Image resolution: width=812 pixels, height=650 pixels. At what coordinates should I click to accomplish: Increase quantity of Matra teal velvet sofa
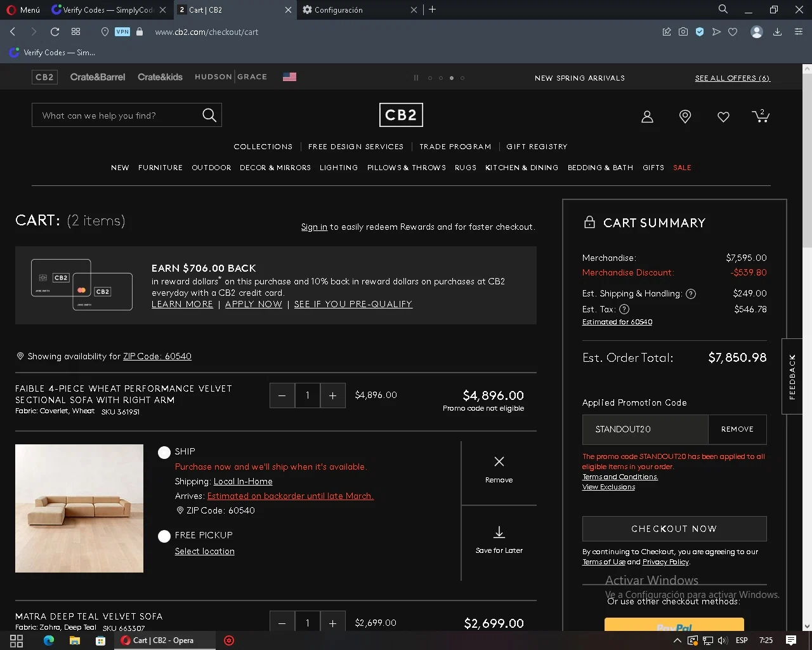(x=332, y=621)
